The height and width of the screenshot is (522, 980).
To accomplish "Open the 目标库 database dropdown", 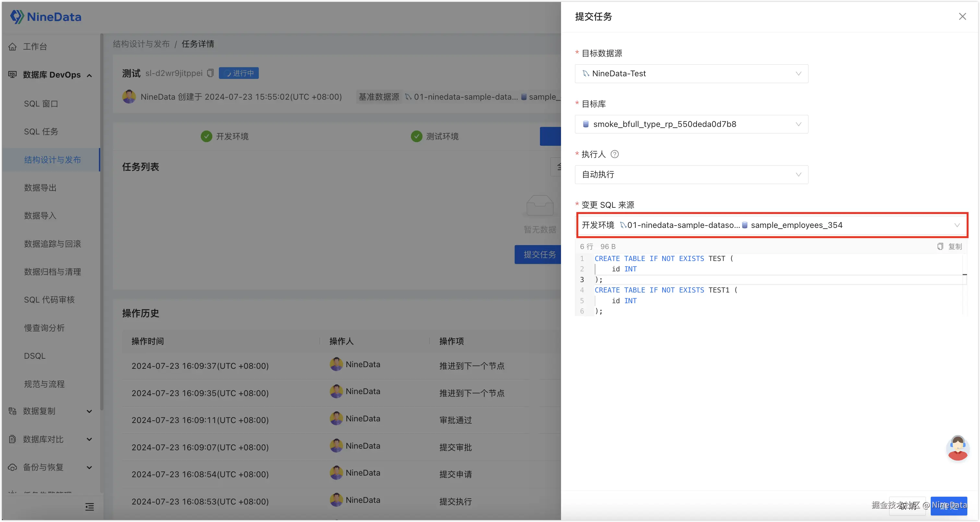I will pyautogui.click(x=691, y=124).
